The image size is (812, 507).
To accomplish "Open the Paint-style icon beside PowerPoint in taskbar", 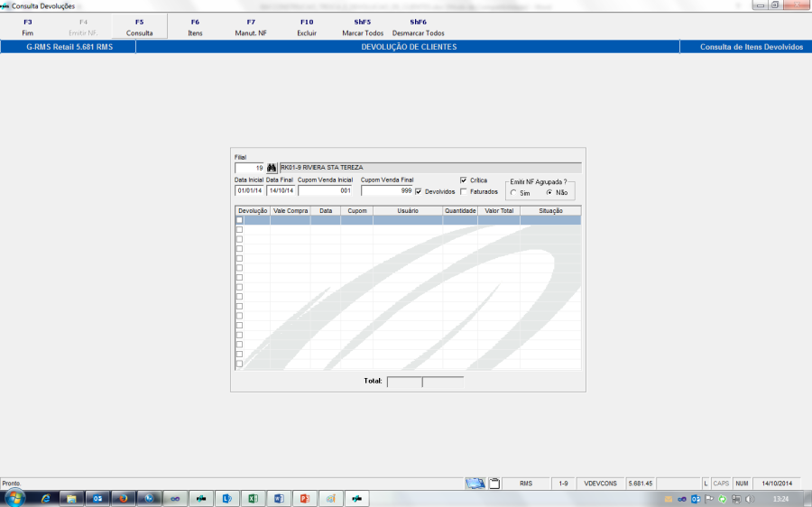I will [x=330, y=499].
